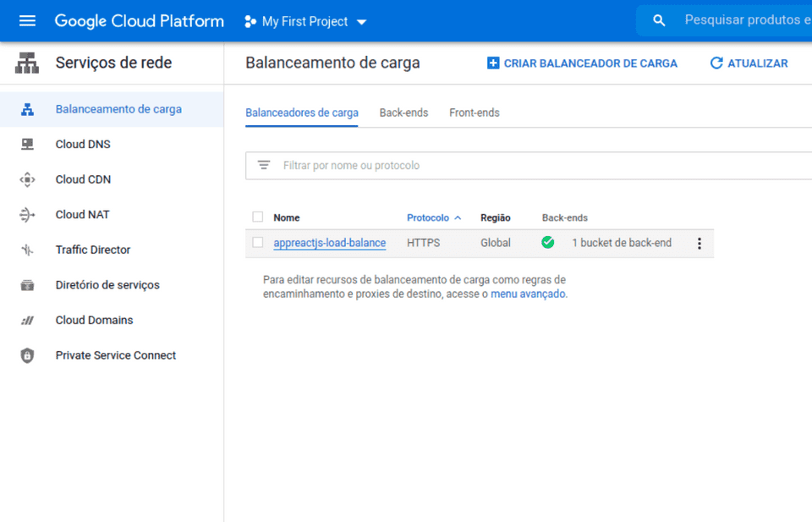The image size is (812, 522).
Task: Open the three-dot menu for appreactjs-load-balance
Action: coord(699,244)
